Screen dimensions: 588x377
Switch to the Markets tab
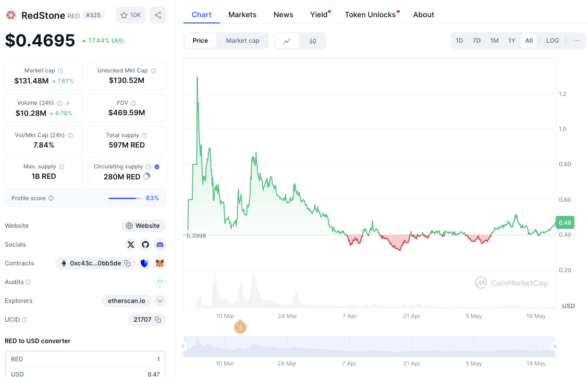(x=242, y=15)
